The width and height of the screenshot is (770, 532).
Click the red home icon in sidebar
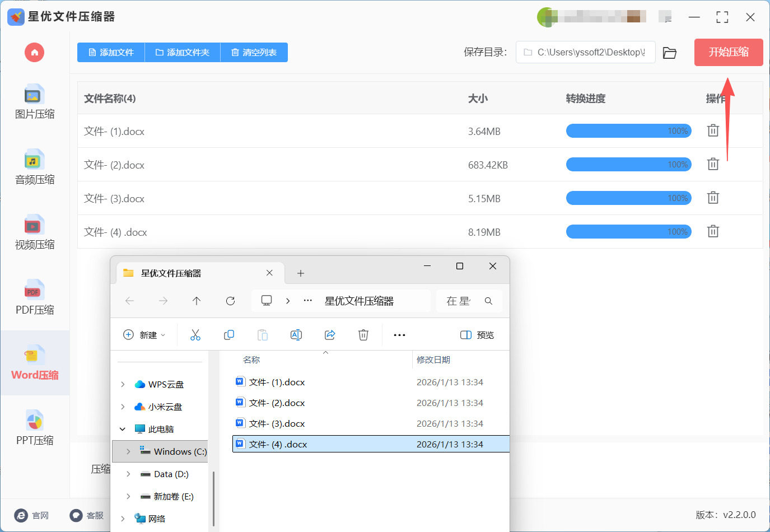coord(34,53)
